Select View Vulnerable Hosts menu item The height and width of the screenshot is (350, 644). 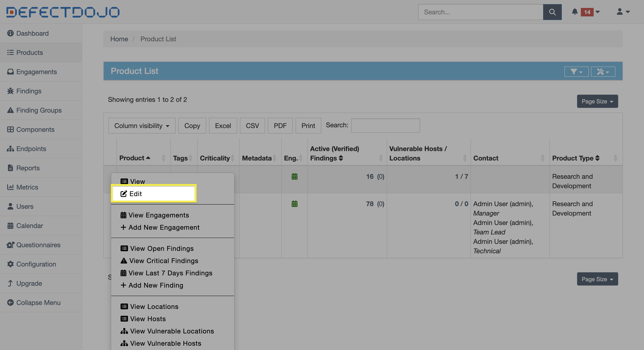(161, 343)
